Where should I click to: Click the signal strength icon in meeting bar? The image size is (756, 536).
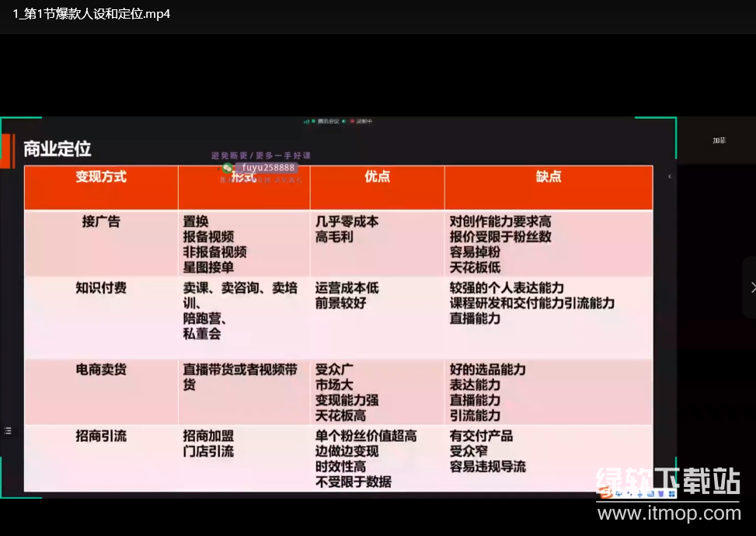(307, 121)
